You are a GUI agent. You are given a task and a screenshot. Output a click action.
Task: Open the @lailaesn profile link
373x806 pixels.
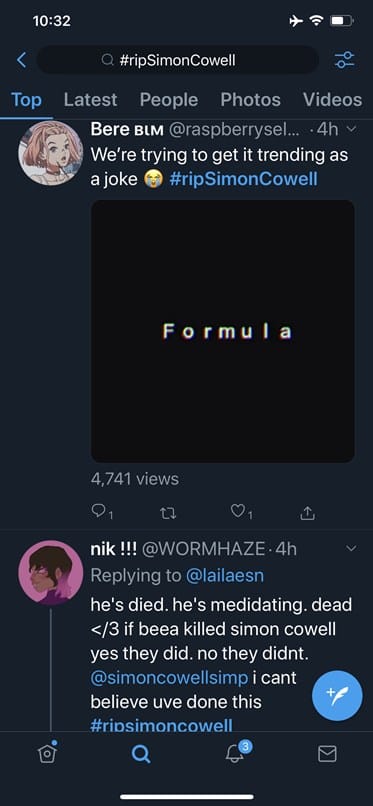tap(224, 575)
